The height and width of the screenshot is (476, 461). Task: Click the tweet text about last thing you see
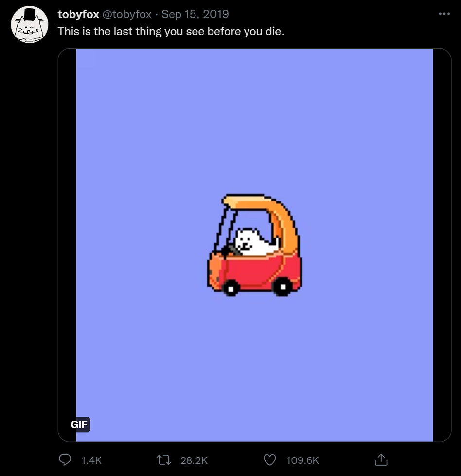pos(171,31)
